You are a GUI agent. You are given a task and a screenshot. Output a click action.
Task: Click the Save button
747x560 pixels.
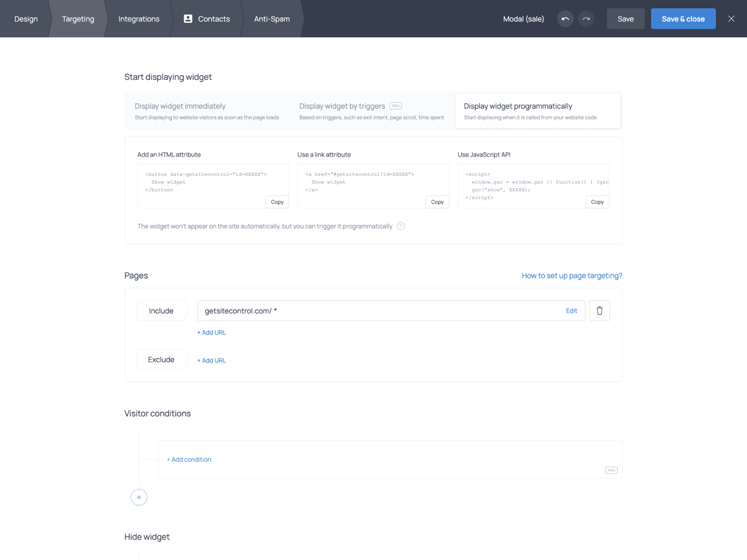626,19
